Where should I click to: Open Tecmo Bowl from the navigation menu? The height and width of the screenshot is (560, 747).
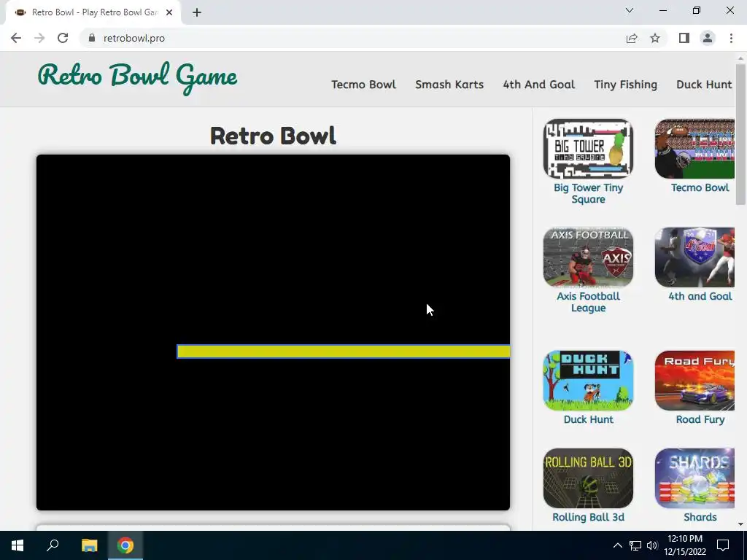tap(363, 85)
